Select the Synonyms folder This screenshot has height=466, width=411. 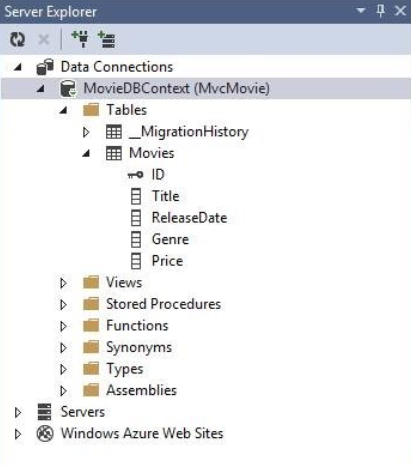[x=139, y=348]
